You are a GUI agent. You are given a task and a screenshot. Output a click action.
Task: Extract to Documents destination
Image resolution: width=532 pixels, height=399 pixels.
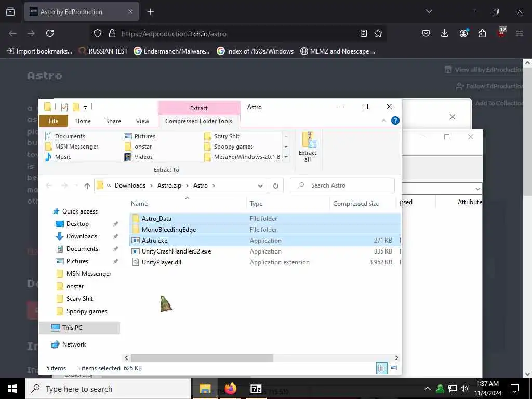coord(65,136)
